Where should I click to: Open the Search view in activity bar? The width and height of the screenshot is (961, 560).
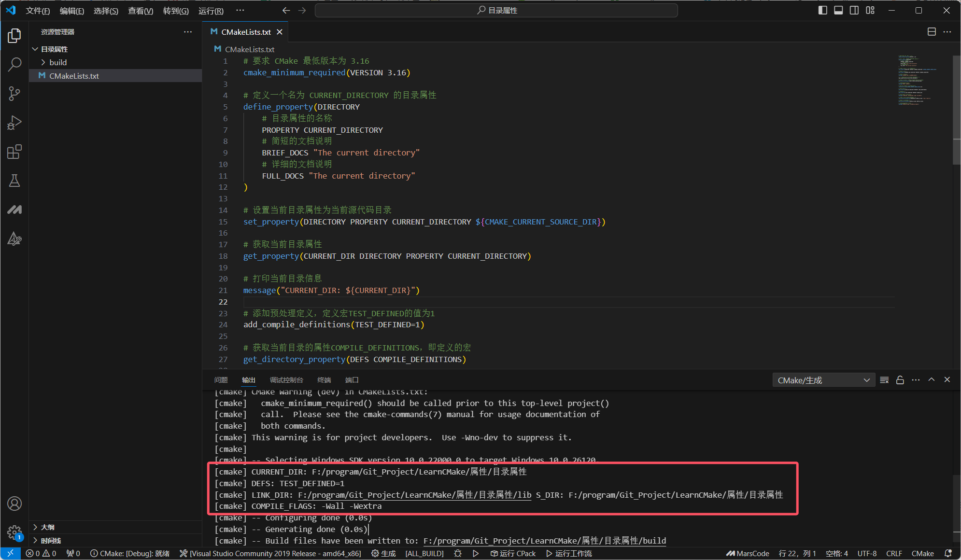coord(14,64)
